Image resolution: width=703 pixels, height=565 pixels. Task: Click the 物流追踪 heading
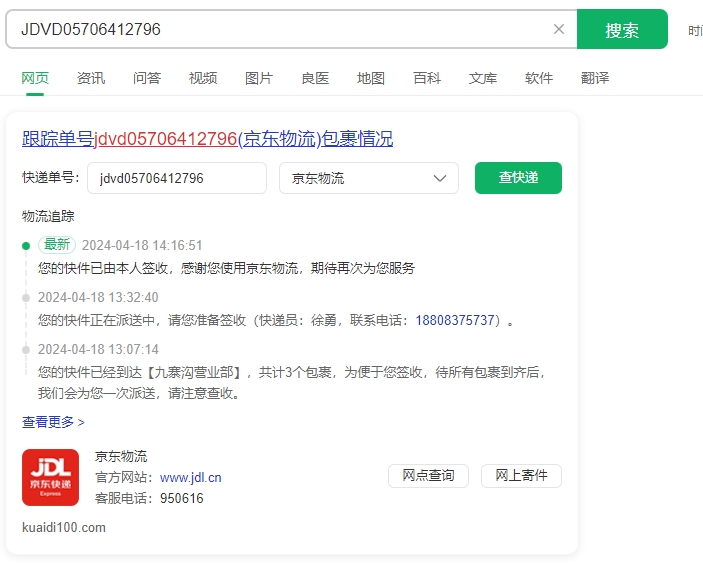[x=48, y=216]
